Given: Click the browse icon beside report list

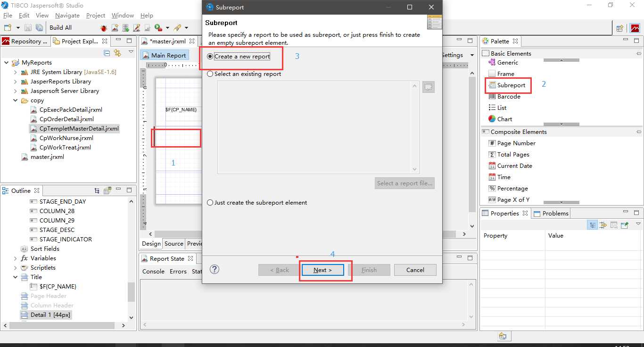Looking at the screenshot, I should coord(428,87).
